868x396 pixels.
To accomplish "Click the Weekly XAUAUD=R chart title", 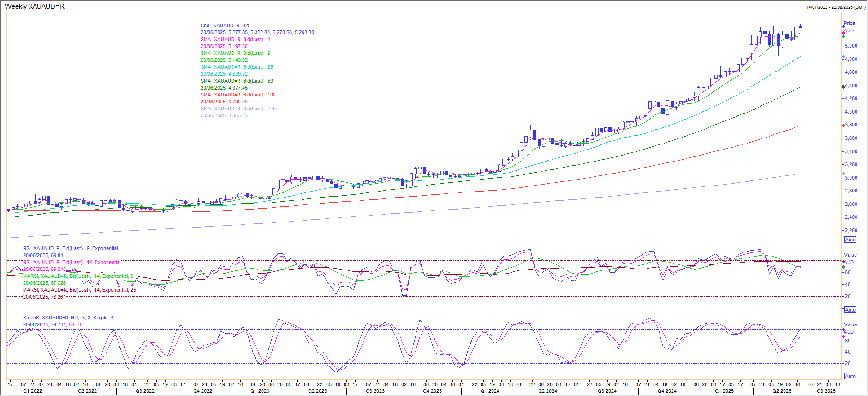I will click(35, 6).
